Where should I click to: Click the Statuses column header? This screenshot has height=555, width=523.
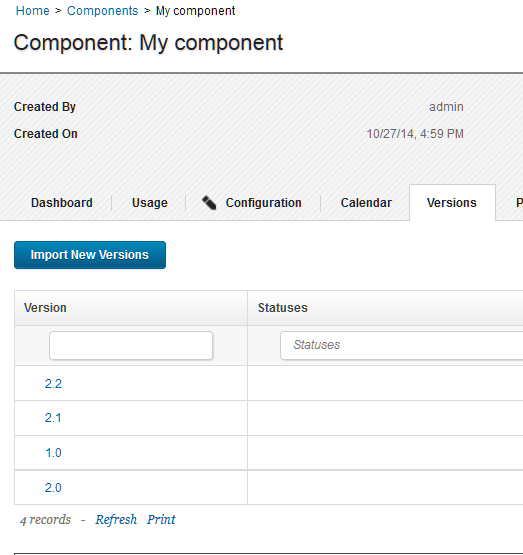(x=282, y=308)
